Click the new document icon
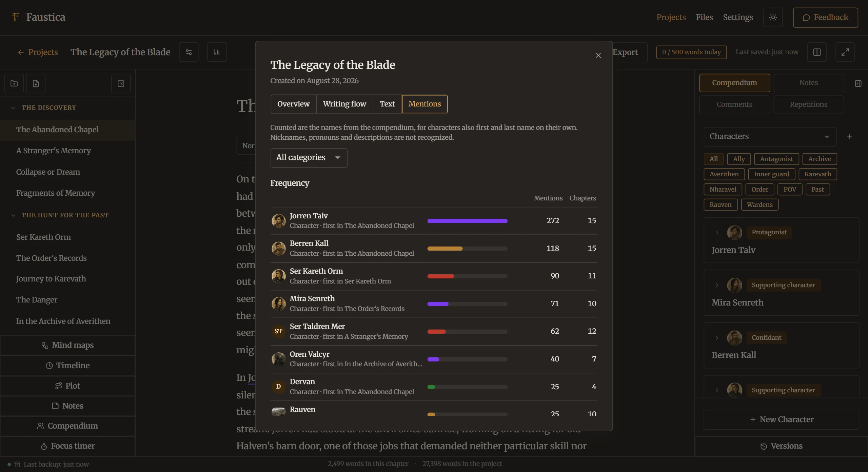Viewport: 868px width, 472px height. coord(36,83)
